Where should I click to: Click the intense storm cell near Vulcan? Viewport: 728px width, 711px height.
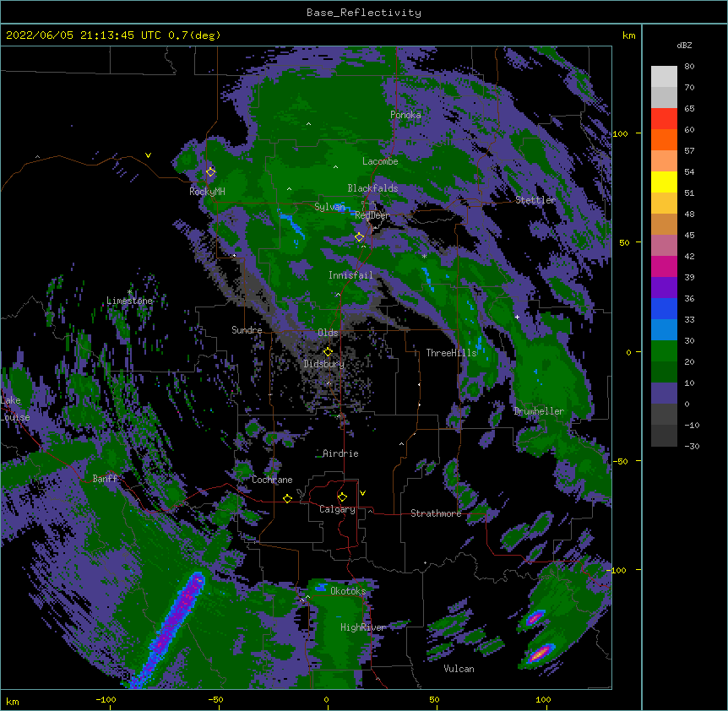coord(540,654)
